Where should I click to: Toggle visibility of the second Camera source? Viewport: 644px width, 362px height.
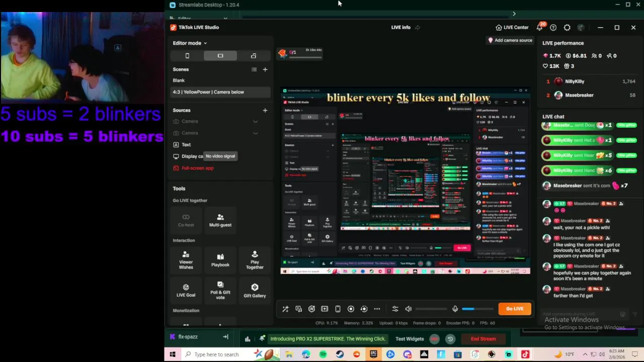click(x=256, y=133)
